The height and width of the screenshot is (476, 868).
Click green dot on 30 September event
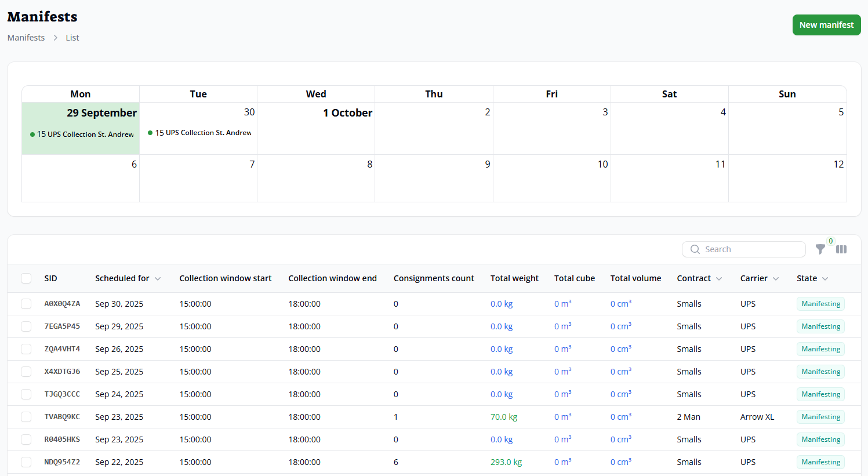pyautogui.click(x=150, y=133)
